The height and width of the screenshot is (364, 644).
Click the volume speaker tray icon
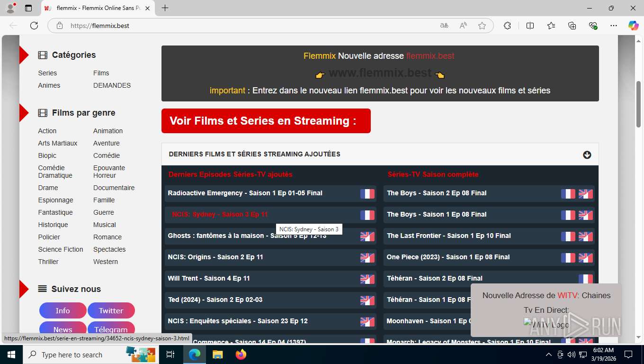[x=571, y=355]
